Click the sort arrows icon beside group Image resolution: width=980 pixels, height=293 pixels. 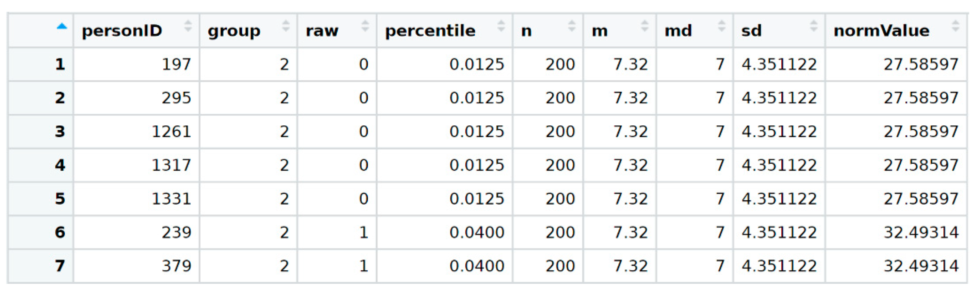pos(286,26)
